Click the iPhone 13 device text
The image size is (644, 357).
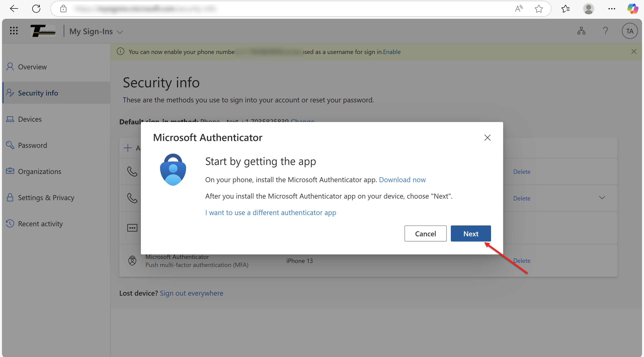pos(300,261)
